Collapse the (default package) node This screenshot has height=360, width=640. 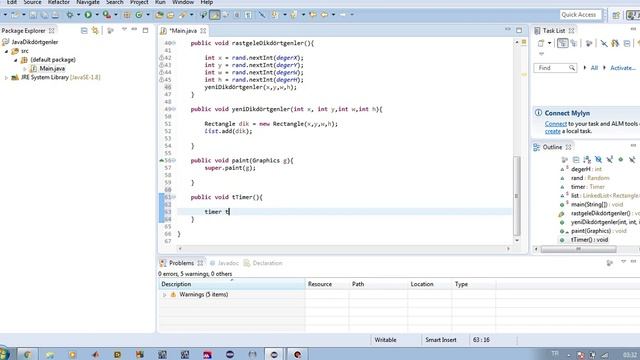tap(16, 60)
